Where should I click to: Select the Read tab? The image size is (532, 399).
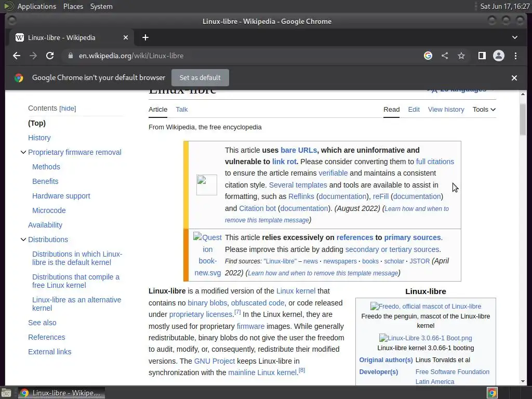click(x=391, y=109)
